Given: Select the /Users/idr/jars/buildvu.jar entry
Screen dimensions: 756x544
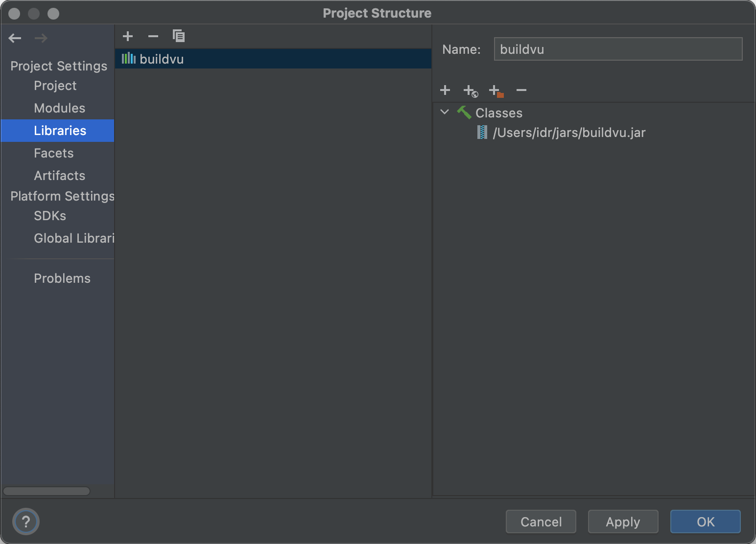Looking at the screenshot, I should pyautogui.click(x=569, y=132).
